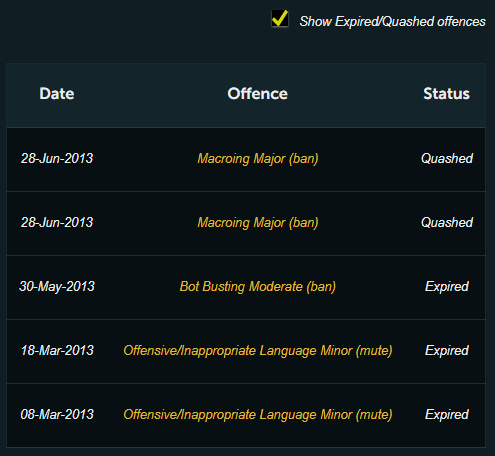Open the 08-Mar-2013 Offensive Language Minor (mute) link
495x456 pixels.
[x=258, y=415]
